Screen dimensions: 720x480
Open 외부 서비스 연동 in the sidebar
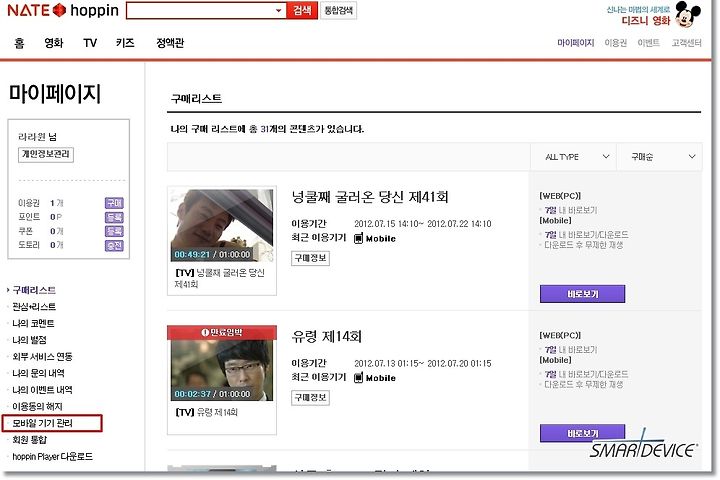point(42,356)
